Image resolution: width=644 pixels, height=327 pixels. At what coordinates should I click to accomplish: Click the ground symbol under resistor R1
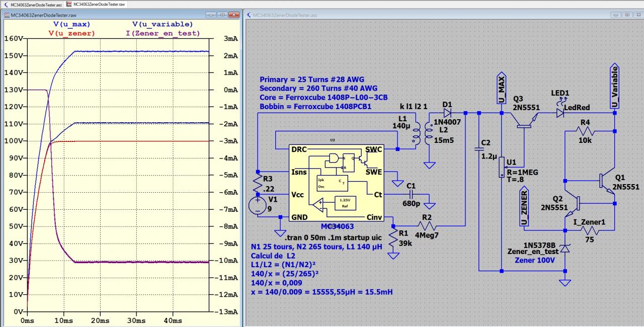click(x=393, y=255)
